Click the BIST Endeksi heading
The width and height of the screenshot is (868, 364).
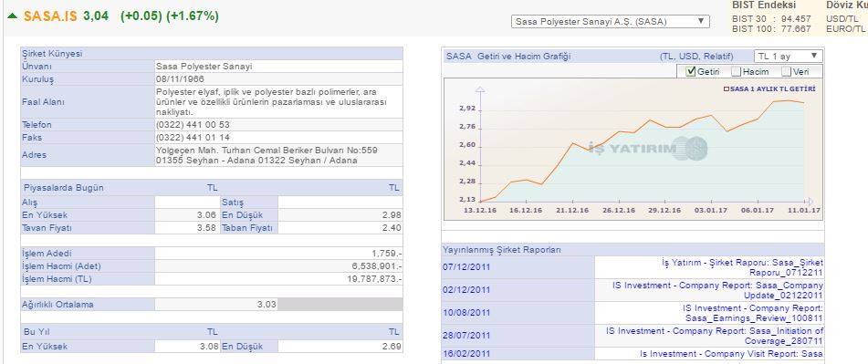pyautogui.click(x=764, y=5)
